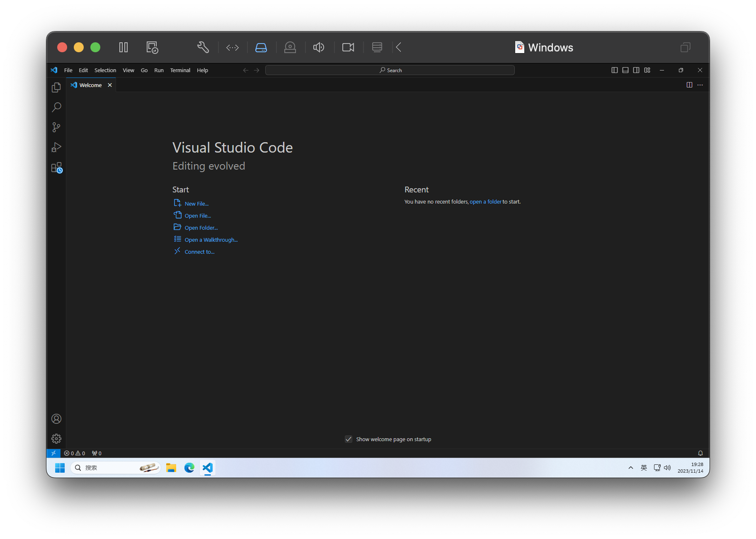Open the View menu

coord(128,70)
